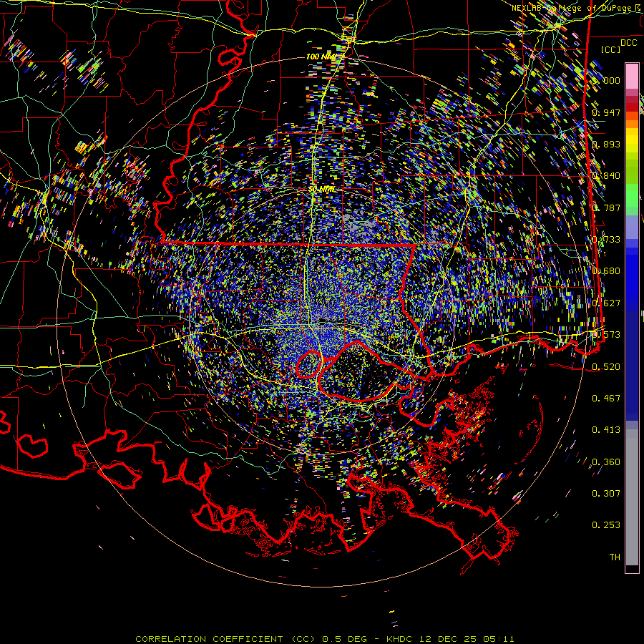Select the 50 NM range ring label

pyautogui.click(x=321, y=190)
